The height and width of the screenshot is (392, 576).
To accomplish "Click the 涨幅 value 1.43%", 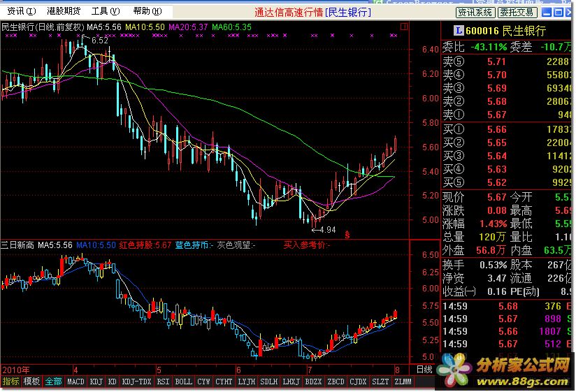I will [493, 224].
